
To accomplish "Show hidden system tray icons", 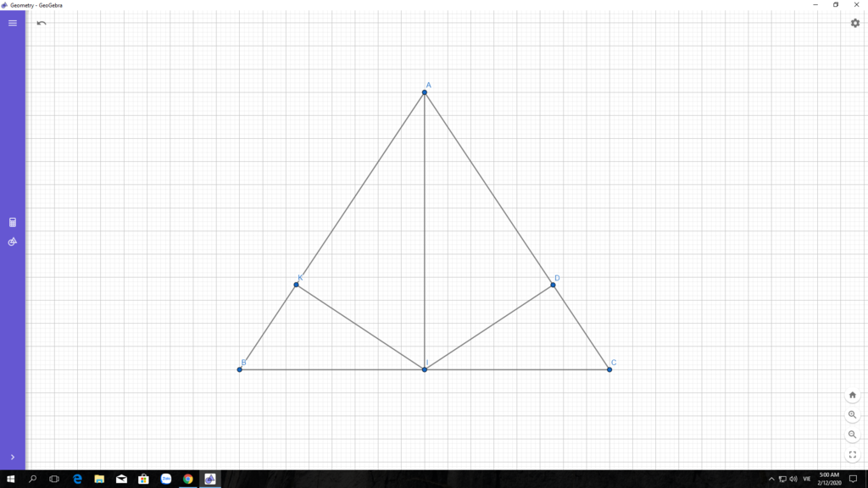I will [771, 480].
